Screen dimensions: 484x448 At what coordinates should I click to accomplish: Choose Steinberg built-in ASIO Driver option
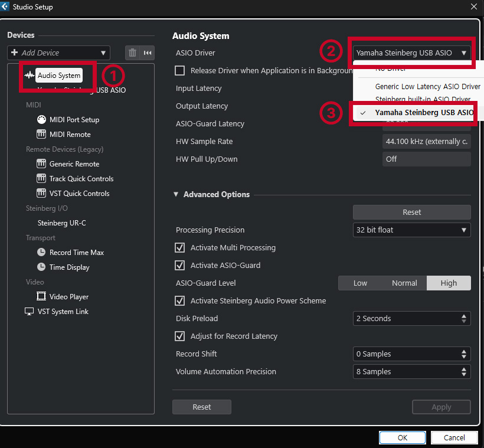coord(423,99)
